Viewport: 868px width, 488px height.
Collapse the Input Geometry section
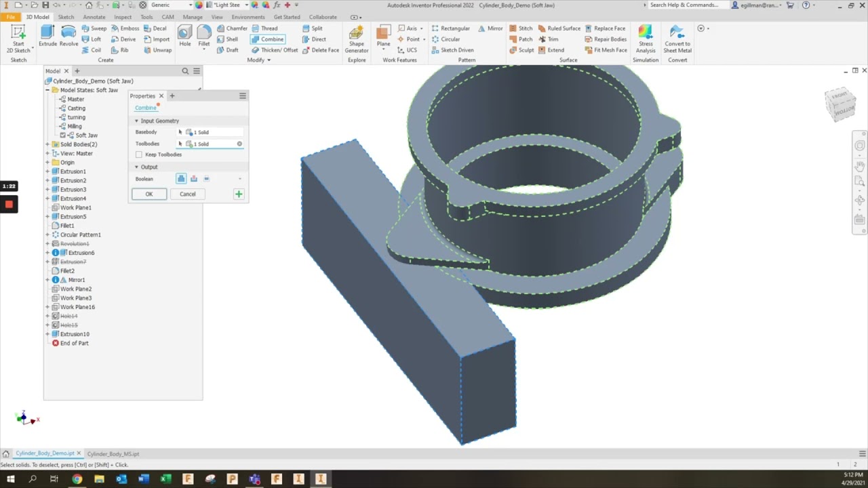coord(137,121)
